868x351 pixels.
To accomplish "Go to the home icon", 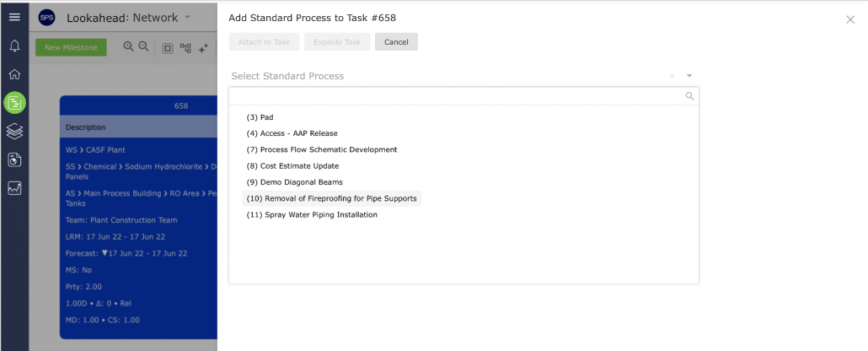I will click(14, 73).
